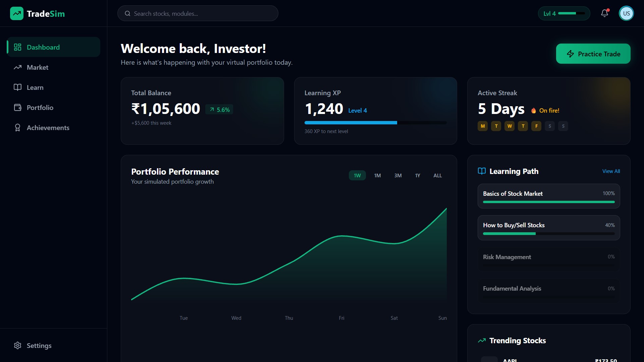
Task: Click the TradeSim logo icon
Action: click(17, 13)
